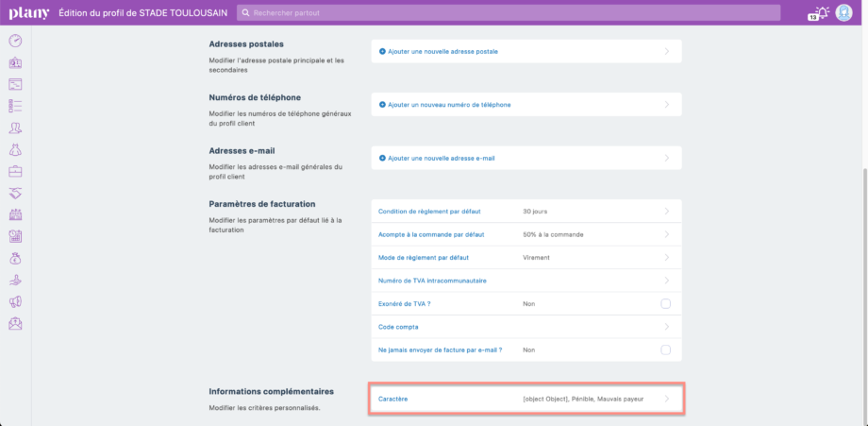Expand Mode de règlement par défaut chevron
Viewport: 868px width, 426px height.
[x=666, y=257]
